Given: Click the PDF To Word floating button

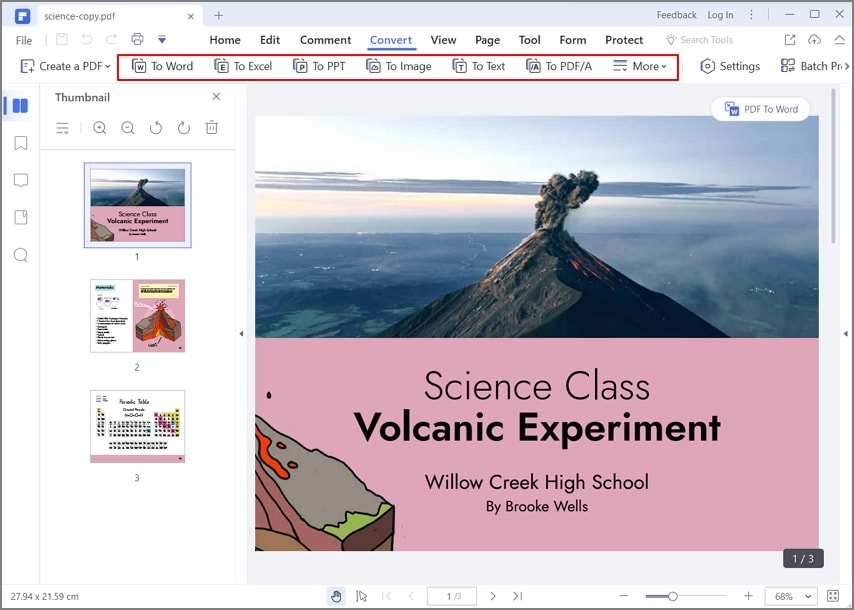Looking at the screenshot, I should tap(760, 109).
